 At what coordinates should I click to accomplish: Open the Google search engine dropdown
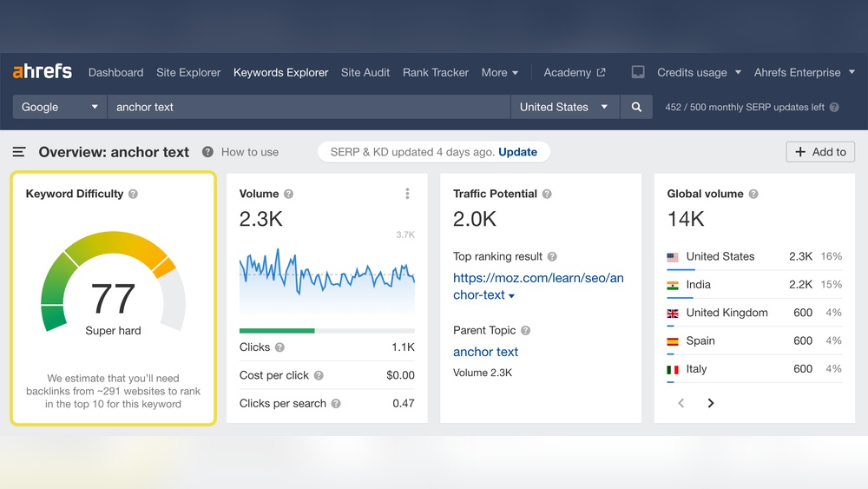59,107
